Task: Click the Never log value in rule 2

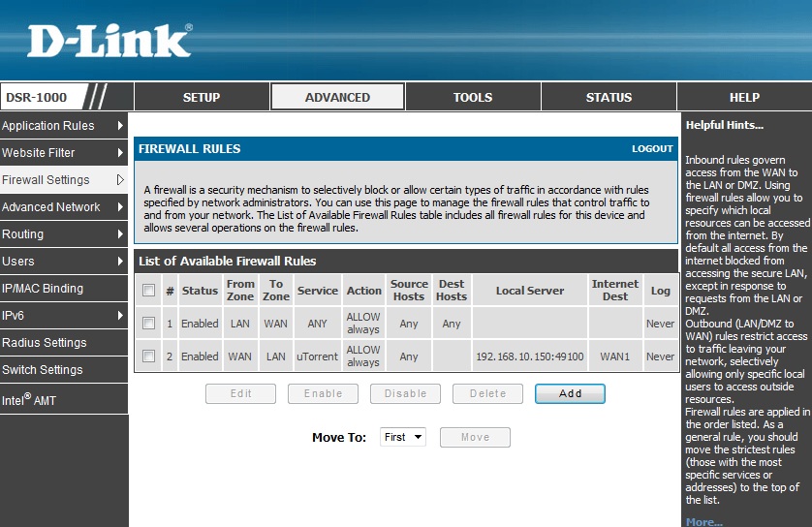Action: tap(660, 356)
